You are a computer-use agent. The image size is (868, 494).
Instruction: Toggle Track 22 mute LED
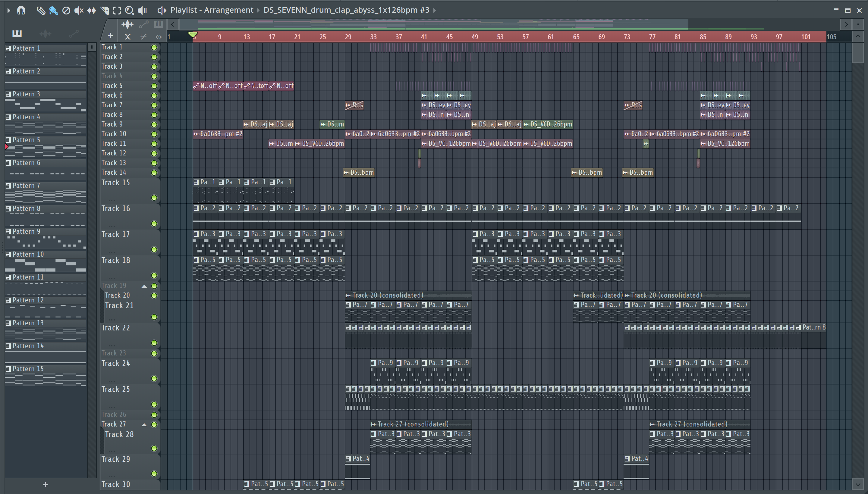pos(154,343)
